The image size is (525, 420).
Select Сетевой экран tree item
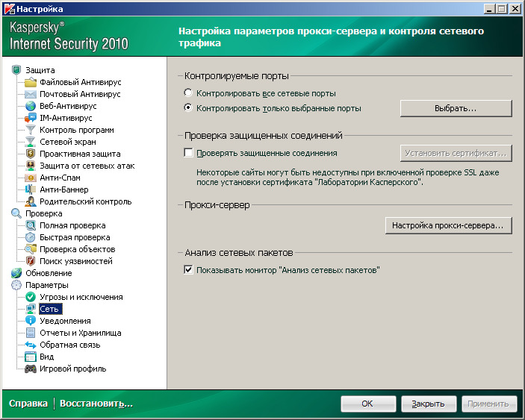[x=68, y=142]
